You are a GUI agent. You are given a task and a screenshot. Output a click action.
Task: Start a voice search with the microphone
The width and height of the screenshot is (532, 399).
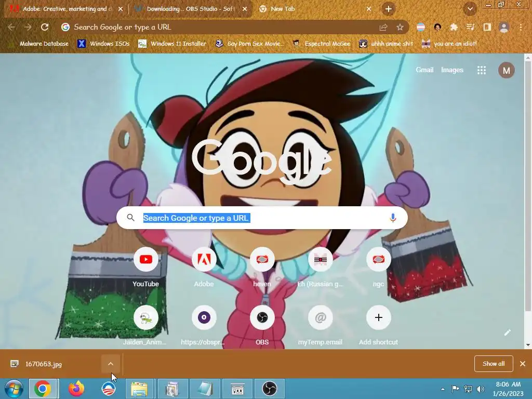[393, 218]
